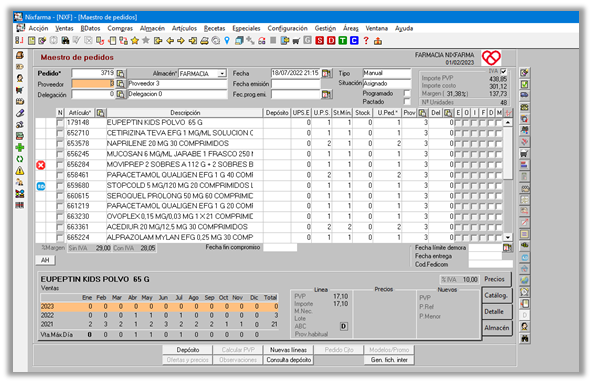Click the blue icon on STOPCOLD row
The width and height of the screenshot is (592, 383).
[41, 186]
